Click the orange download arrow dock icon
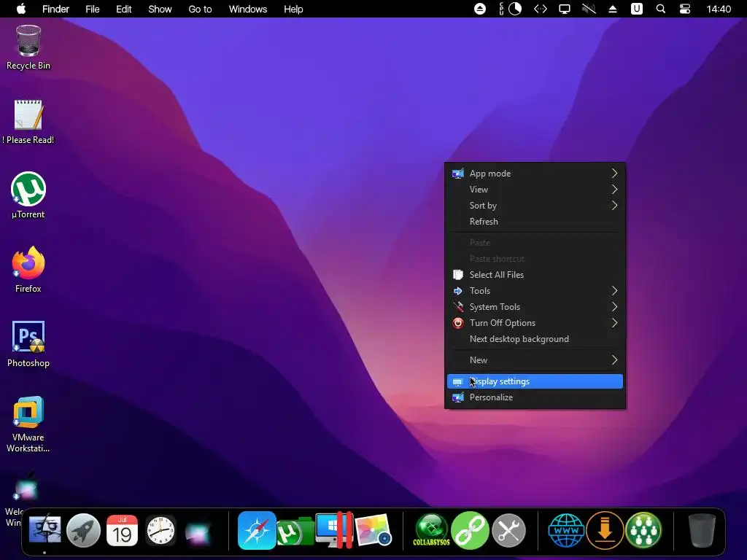Screen dimensions: 747x560 (605, 530)
